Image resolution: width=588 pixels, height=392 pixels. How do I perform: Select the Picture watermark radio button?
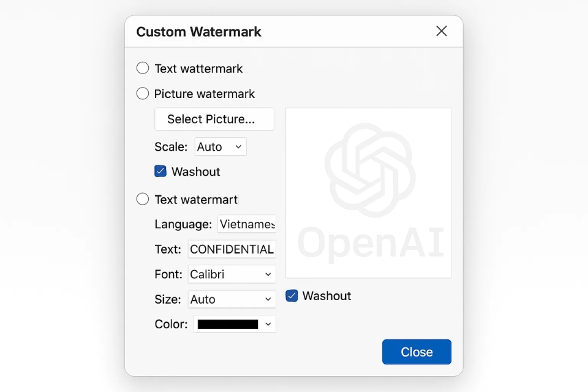pos(142,93)
